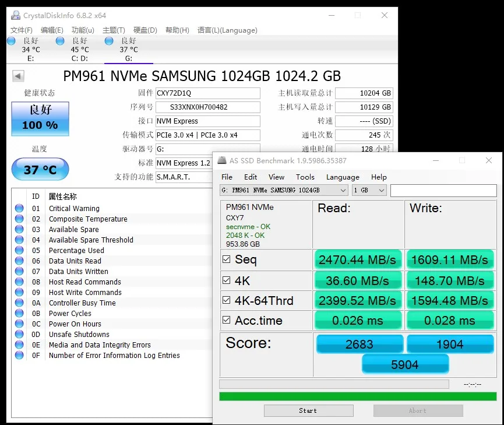Open the Tools menu in AS SSD
This screenshot has height=425, width=504.
[x=305, y=177]
